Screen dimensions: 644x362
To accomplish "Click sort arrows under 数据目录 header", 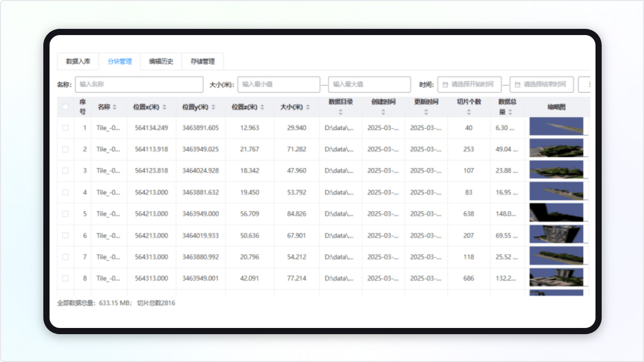I will [341, 112].
